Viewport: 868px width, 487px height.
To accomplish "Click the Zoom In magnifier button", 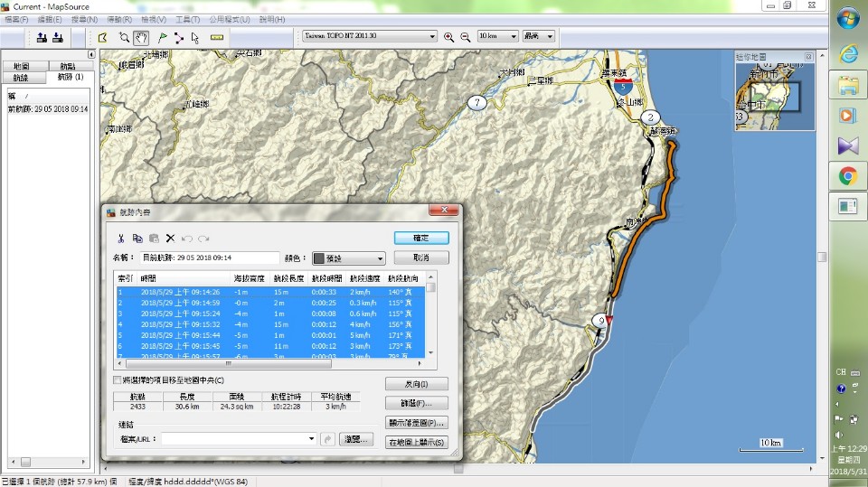I will 448,37.
